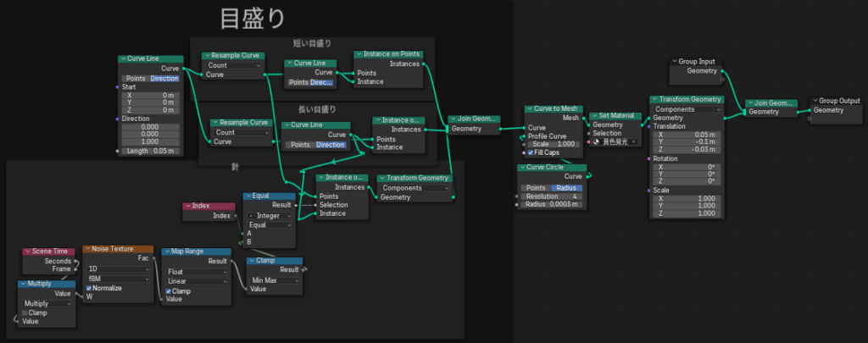
Task: Collapse the Noise Texture node with its arrow
Action: pos(87,251)
